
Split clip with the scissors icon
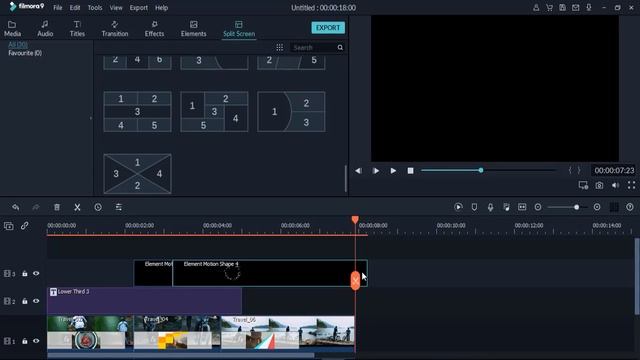(x=77, y=207)
